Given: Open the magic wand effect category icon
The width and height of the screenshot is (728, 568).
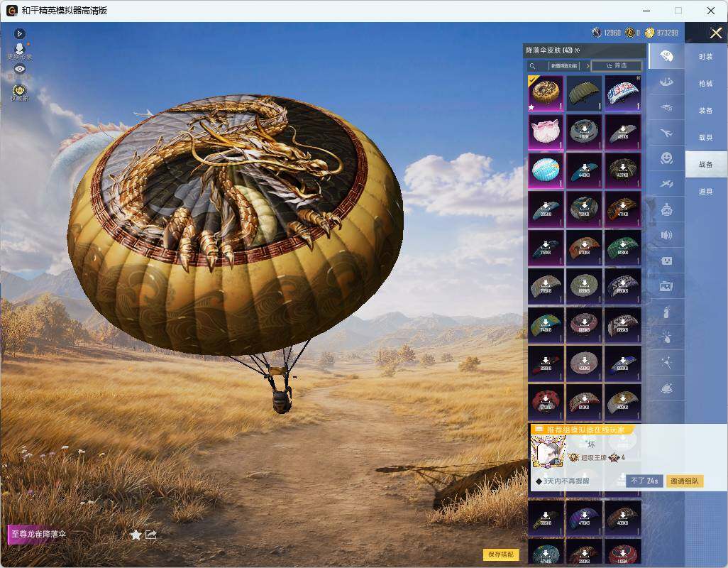Looking at the screenshot, I should tap(666, 364).
